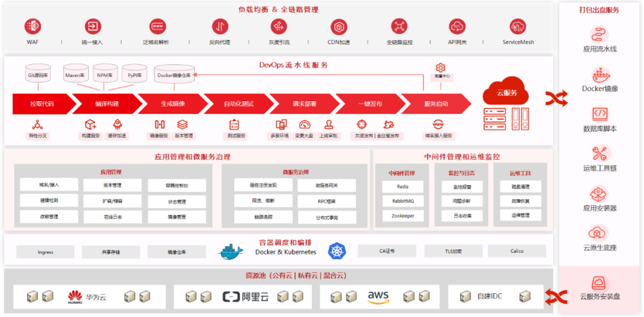Select the 一键发布 pipeline stage
The width and height of the screenshot is (644, 317).
(370, 104)
